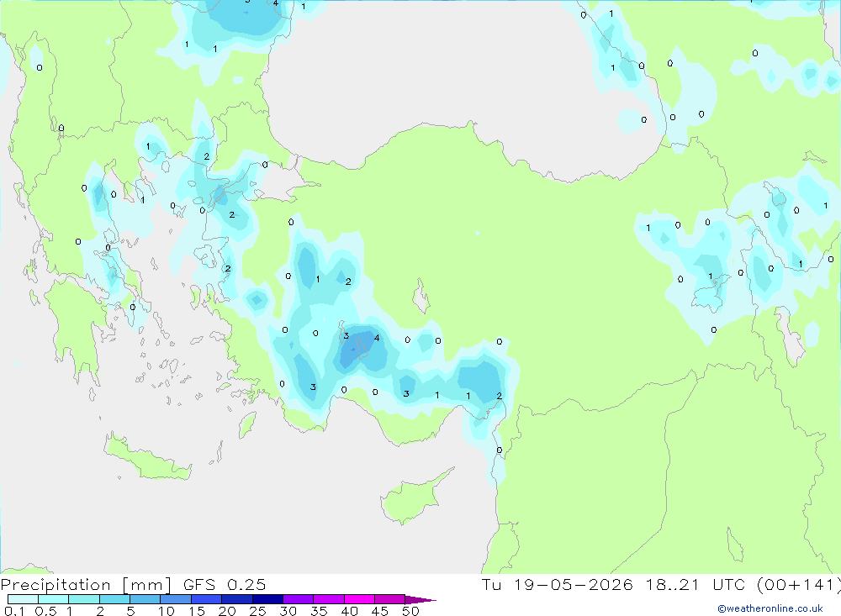
Task: Click the "50" legend scale label
Action: pyautogui.click(x=410, y=611)
